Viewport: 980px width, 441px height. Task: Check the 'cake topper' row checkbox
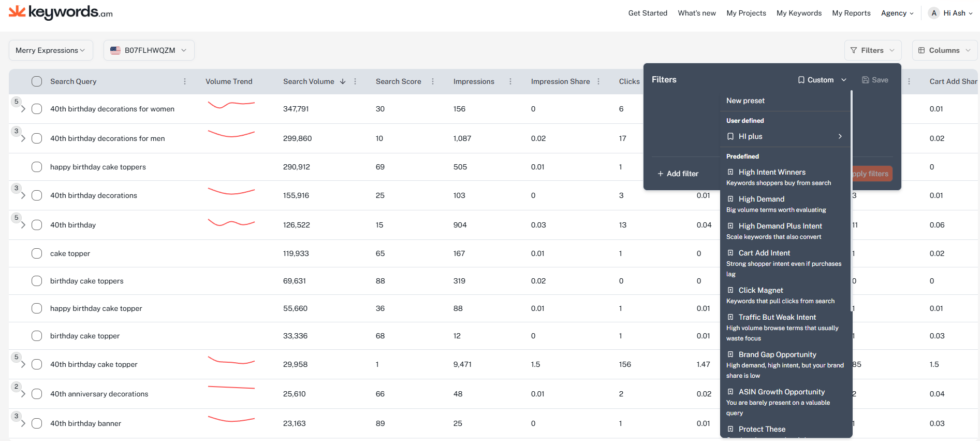pyautogui.click(x=37, y=253)
